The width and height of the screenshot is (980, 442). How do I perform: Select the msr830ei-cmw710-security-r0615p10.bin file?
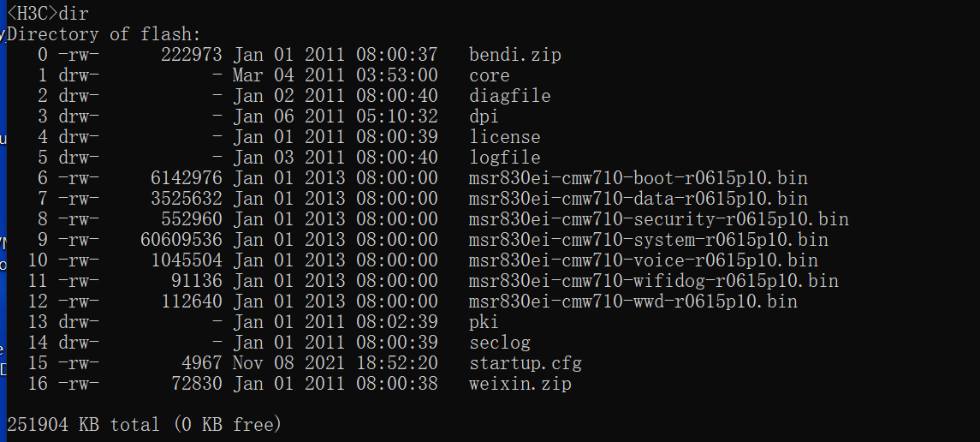coord(659,220)
